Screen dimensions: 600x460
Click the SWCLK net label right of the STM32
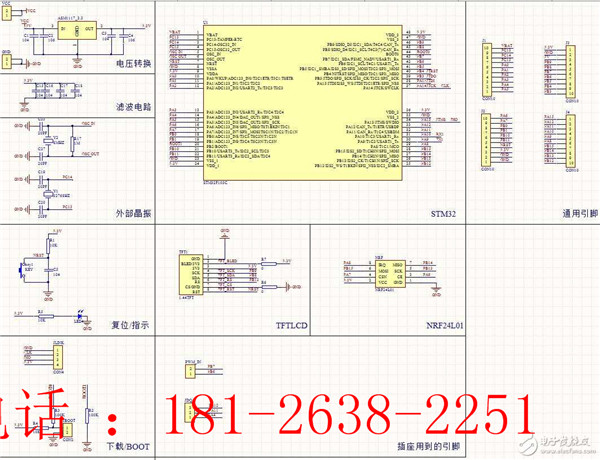tap(446, 86)
